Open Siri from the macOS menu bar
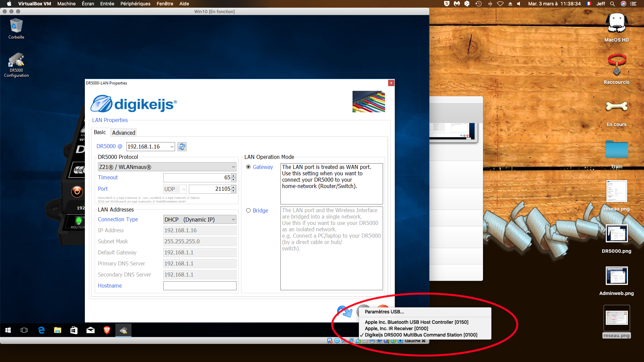This screenshot has width=644, height=362. coord(624,4)
